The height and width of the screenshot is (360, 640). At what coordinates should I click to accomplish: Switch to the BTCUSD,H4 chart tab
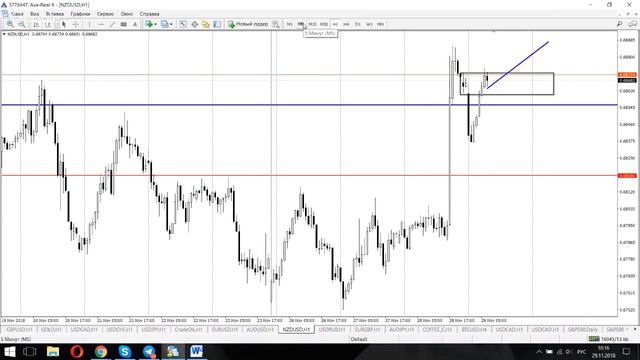click(474, 329)
